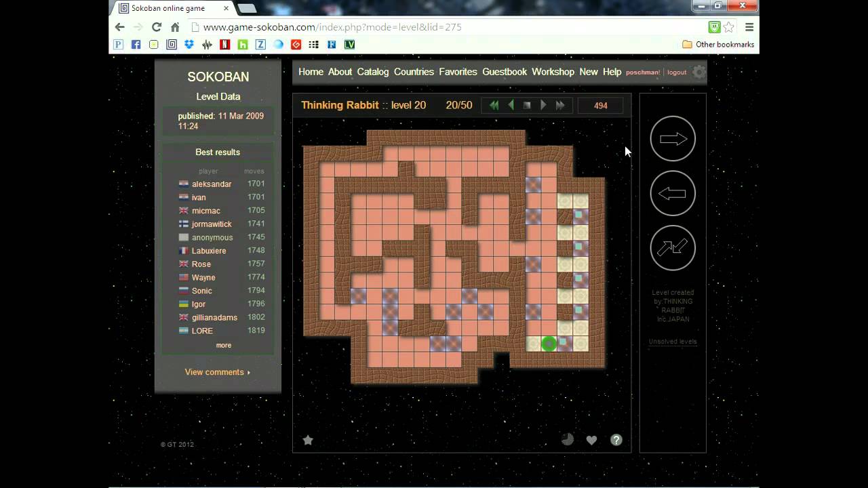The height and width of the screenshot is (488, 868).
Task: Open the Workshop menu item
Action: pos(553,72)
